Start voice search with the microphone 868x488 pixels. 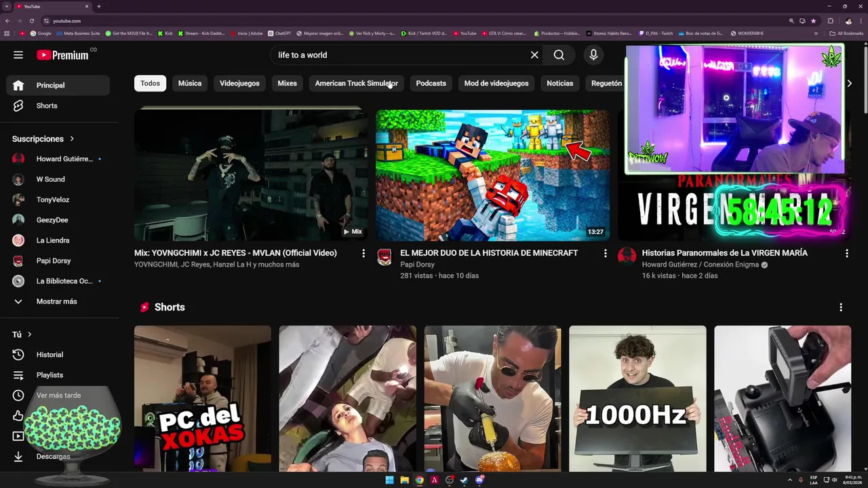click(x=593, y=55)
